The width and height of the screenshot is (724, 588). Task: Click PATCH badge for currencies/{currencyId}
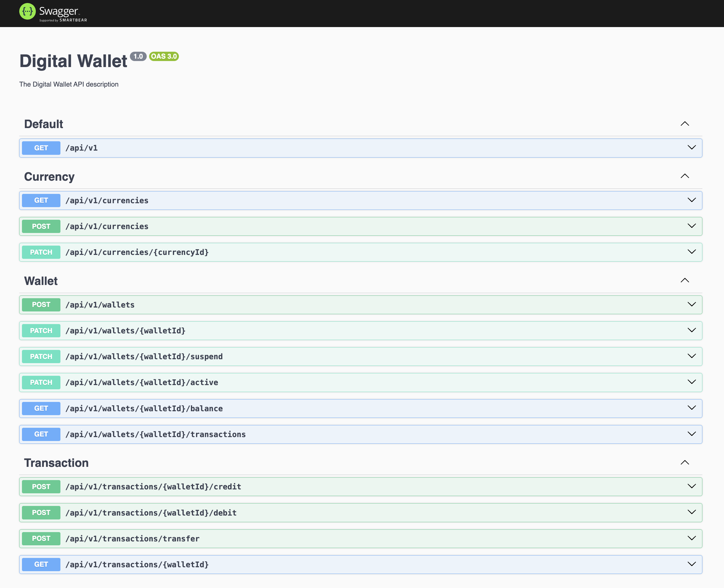click(41, 252)
